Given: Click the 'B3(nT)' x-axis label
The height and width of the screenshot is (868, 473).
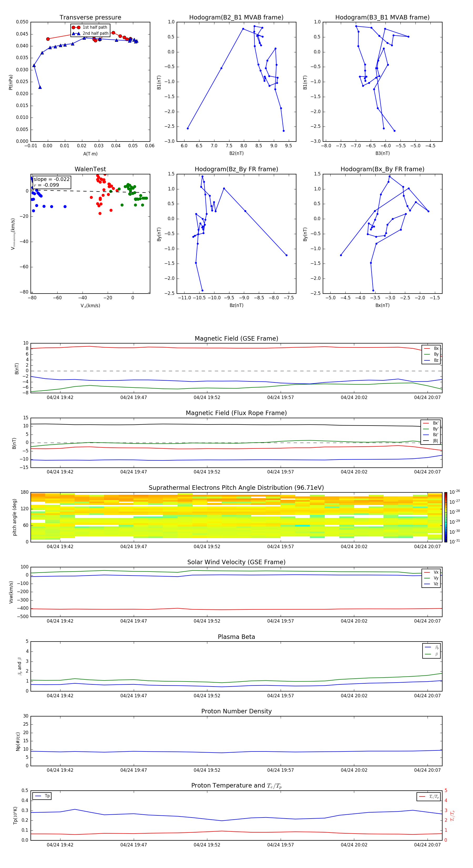Looking at the screenshot, I should click(x=382, y=153).
